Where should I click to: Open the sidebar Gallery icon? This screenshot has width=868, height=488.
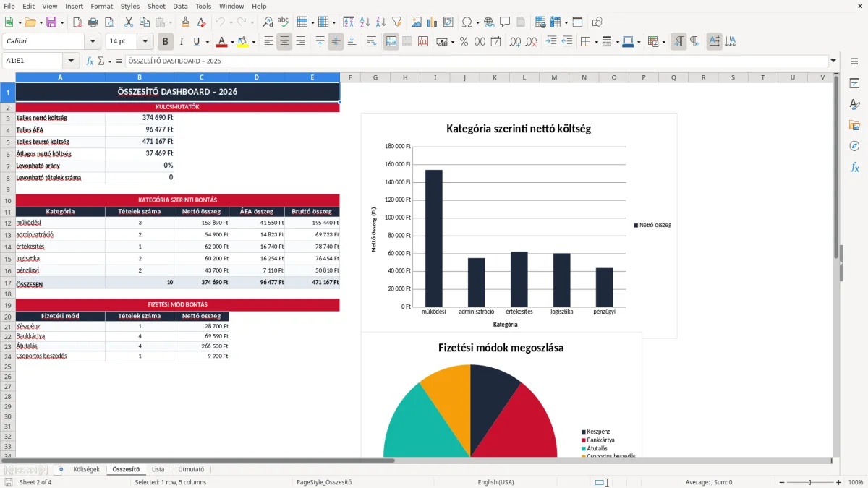point(854,125)
